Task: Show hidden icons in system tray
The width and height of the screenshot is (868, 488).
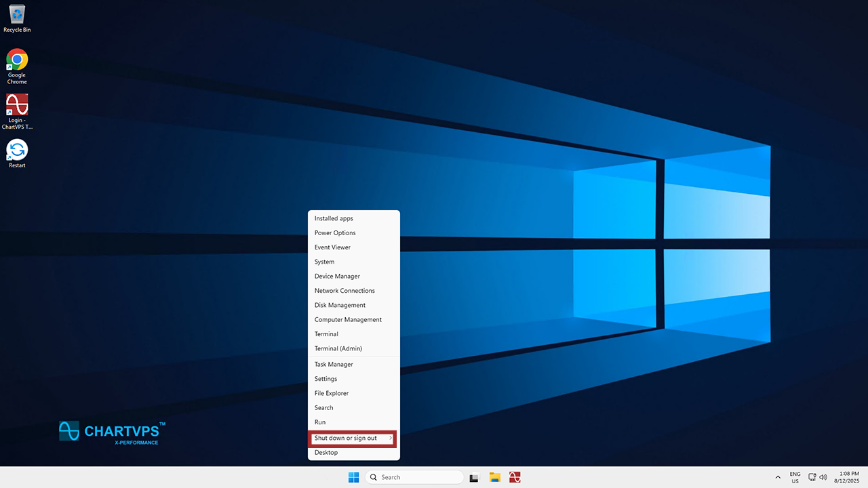Action: point(778,477)
